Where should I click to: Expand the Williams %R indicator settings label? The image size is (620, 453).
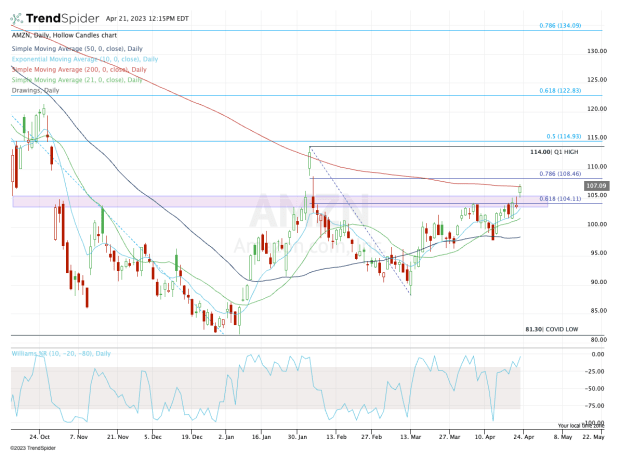tap(59, 352)
